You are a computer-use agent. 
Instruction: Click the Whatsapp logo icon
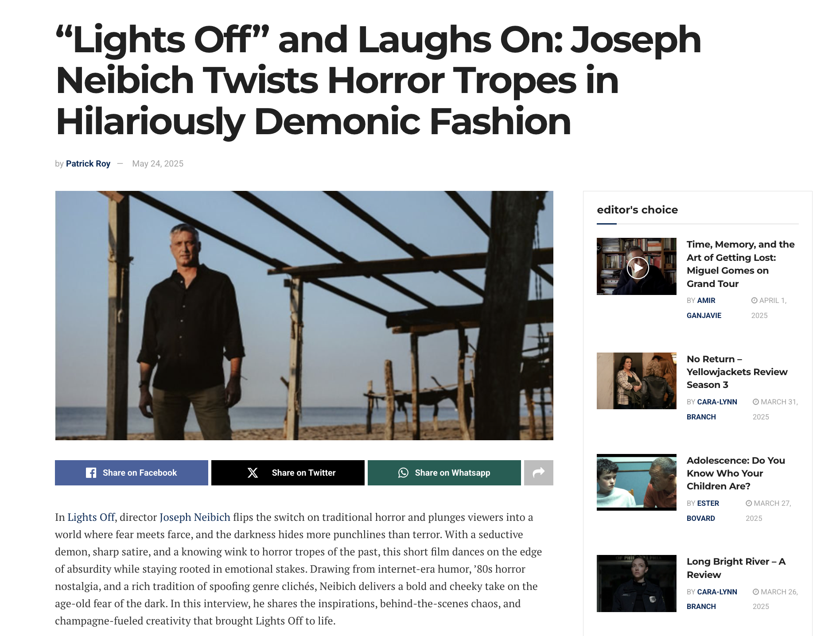pos(403,473)
